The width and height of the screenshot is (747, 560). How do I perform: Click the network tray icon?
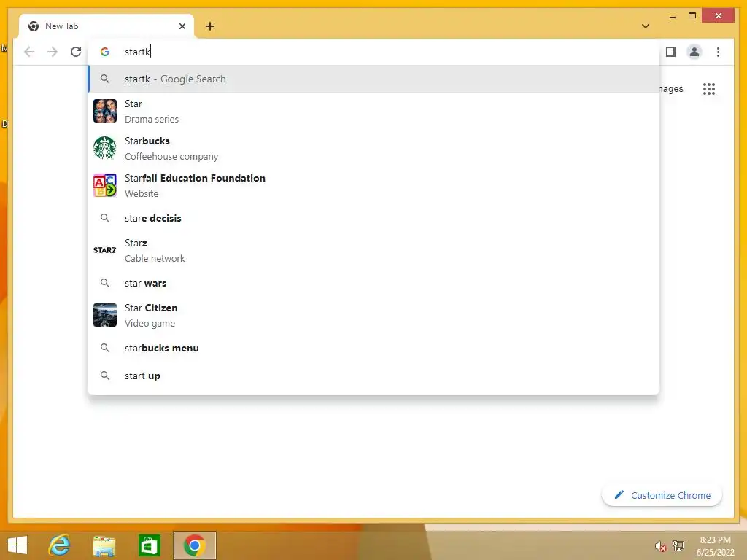click(x=678, y=545)
